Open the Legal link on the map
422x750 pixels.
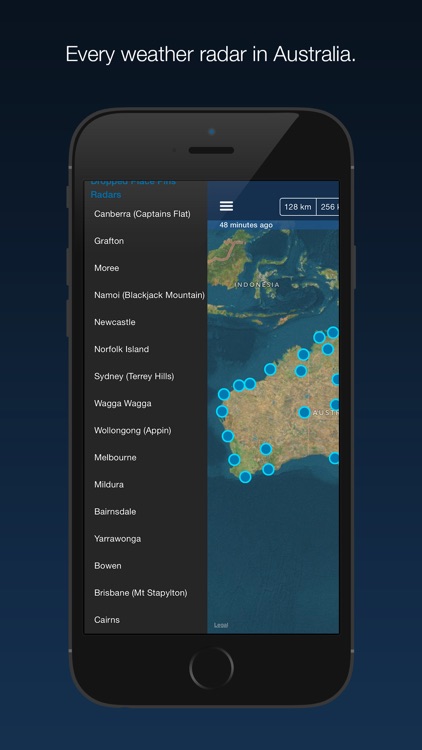pyautogui.click(x=221, y=625)
